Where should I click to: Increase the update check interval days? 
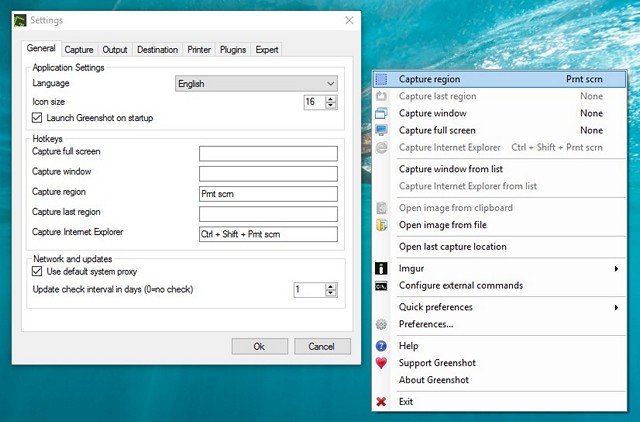tap(331, 287)
